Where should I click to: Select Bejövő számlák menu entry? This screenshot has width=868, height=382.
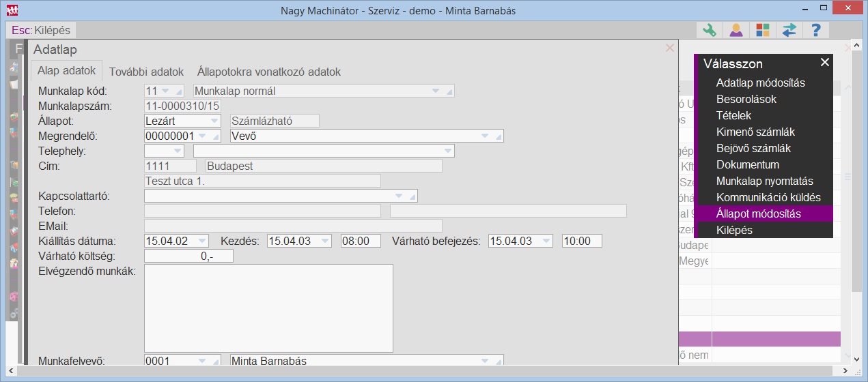(755, 148)
